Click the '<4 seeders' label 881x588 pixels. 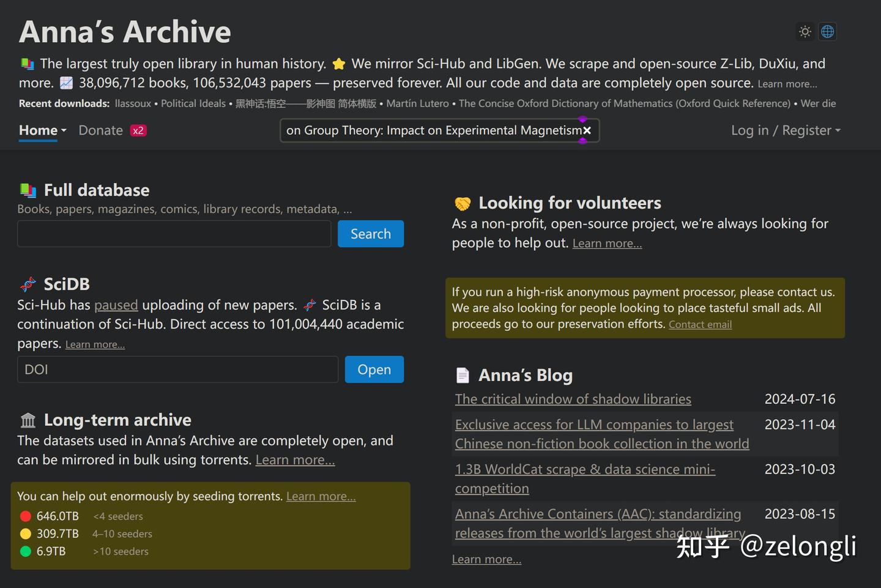(x=118, y=516)
